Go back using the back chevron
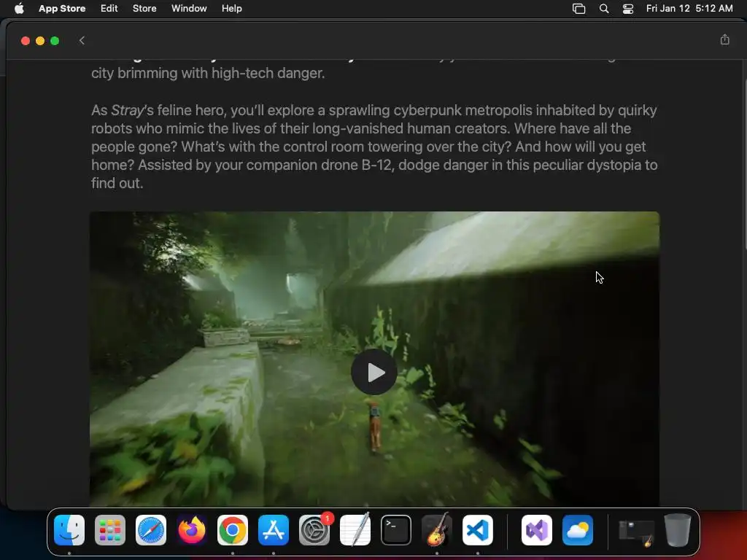747x560 pixels. [82, 41]
